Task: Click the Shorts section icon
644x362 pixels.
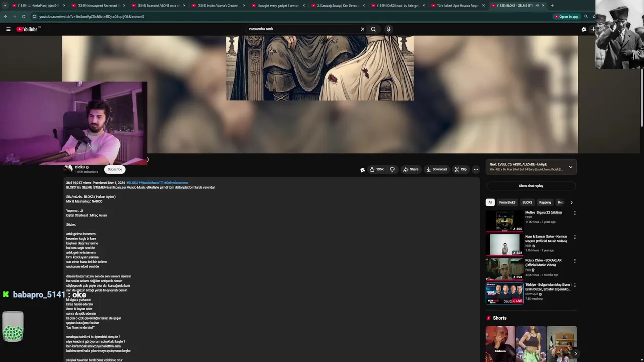Action: (x=488, y=318)
